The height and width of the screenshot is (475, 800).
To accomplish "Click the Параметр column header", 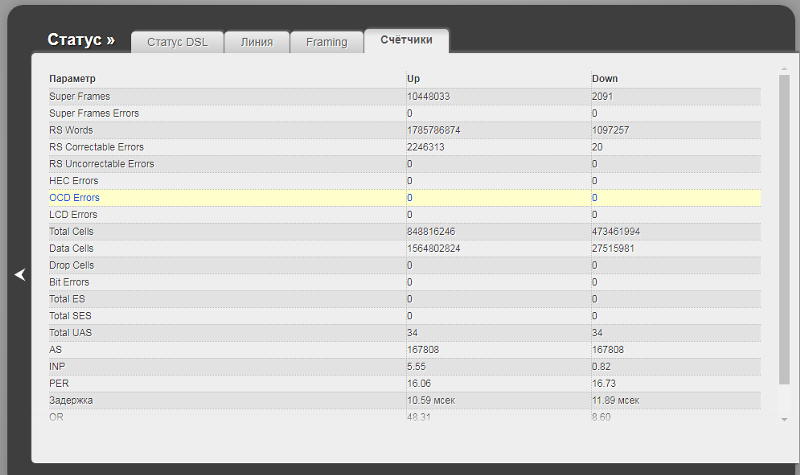I will pyautogui.click(x=72, y=78).
